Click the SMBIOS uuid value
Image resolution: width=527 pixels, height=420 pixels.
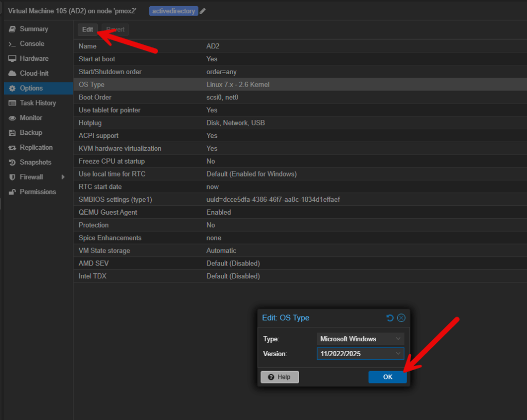pos(273,199)
